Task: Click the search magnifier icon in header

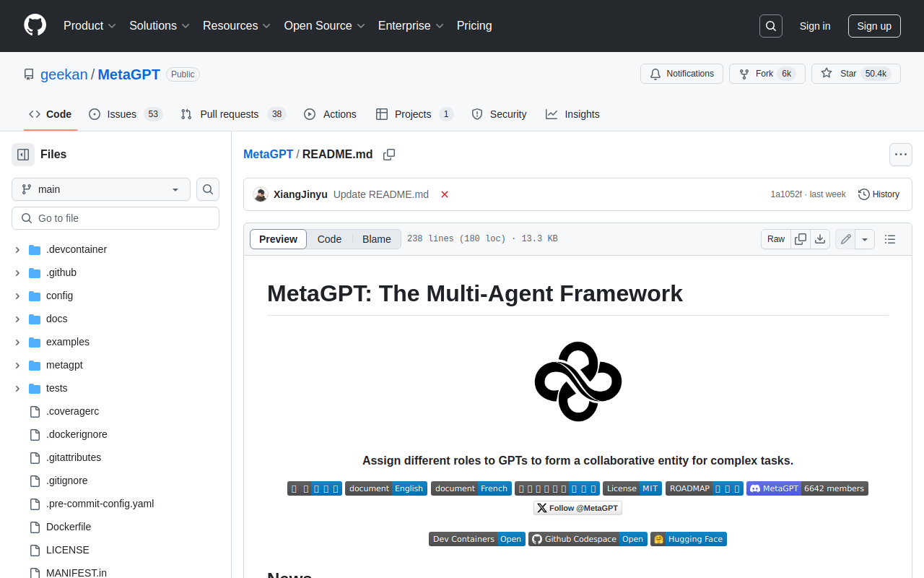Action: [771, 26]
